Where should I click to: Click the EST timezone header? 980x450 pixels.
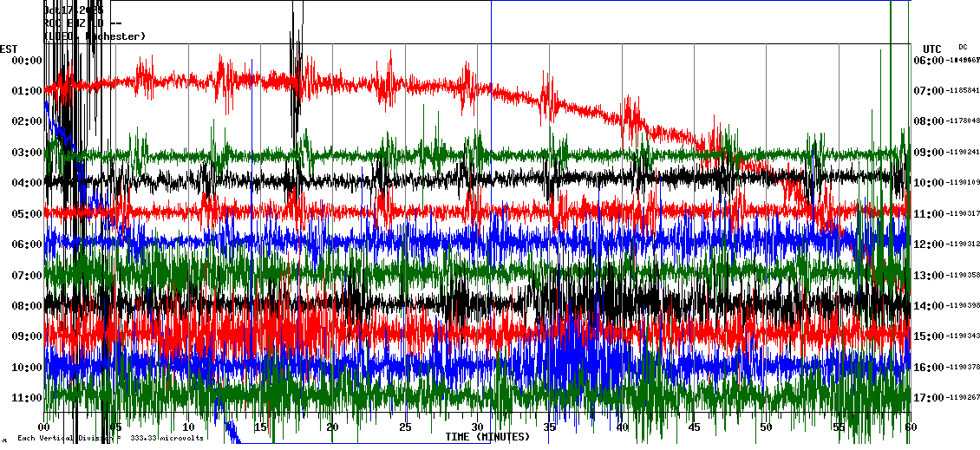[x=9, y=49]
